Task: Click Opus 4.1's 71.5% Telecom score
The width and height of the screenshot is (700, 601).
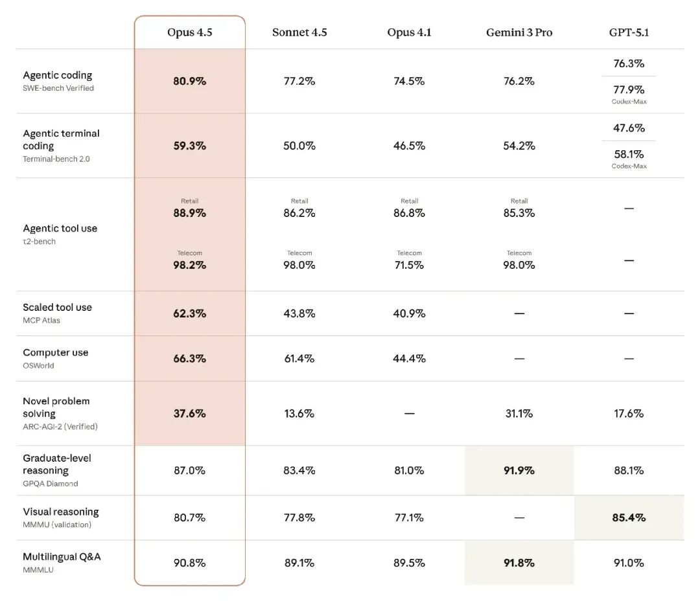Action: 409,265
